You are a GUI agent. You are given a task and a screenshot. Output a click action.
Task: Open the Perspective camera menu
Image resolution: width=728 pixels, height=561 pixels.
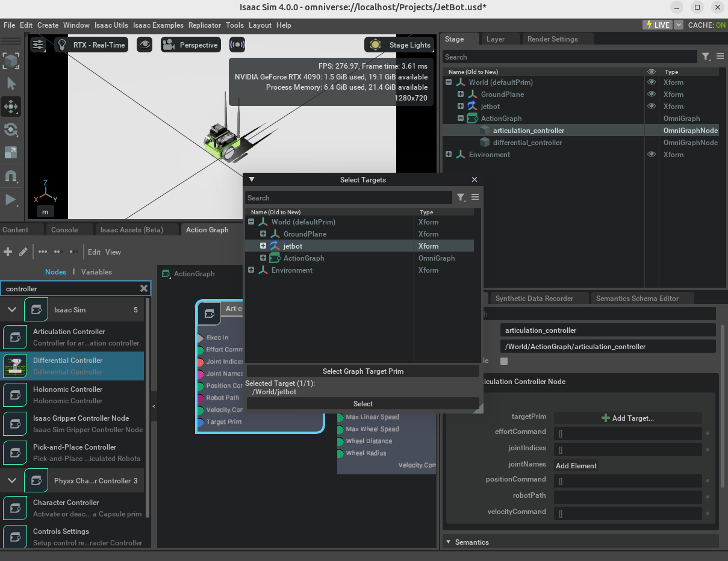pyautogui.click(x=191, y=45)
